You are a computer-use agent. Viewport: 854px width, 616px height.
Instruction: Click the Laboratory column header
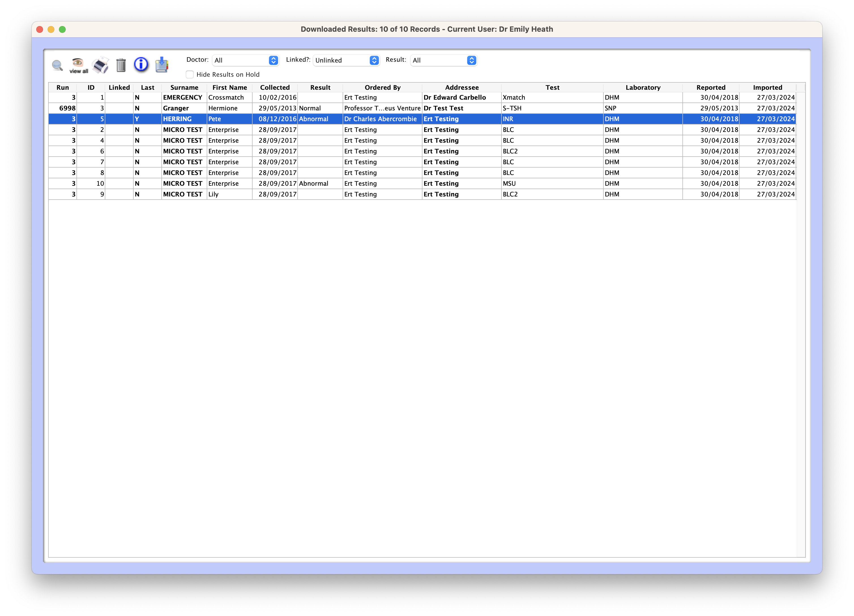[x=643, y=87]
